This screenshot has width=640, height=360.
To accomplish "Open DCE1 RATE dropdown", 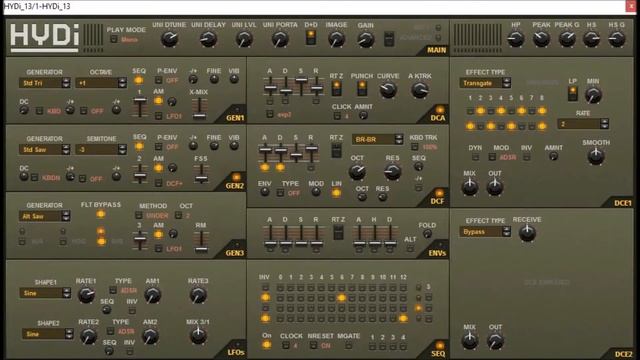I will pos(583,124).
